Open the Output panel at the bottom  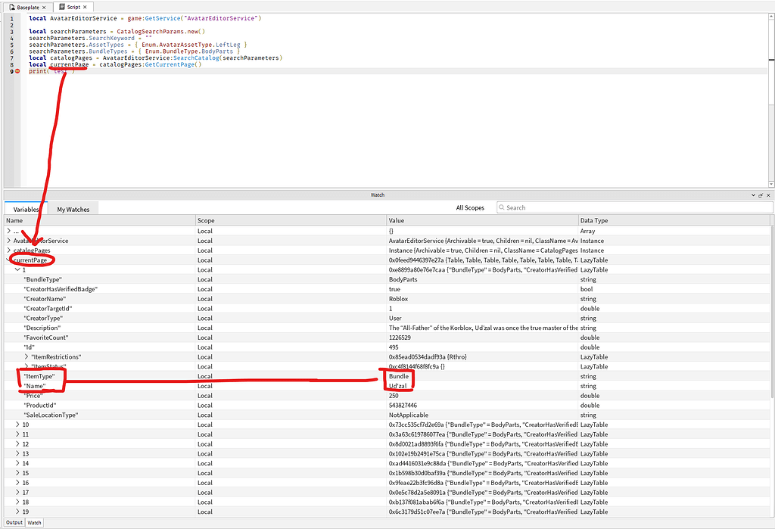tap(13, 522)
